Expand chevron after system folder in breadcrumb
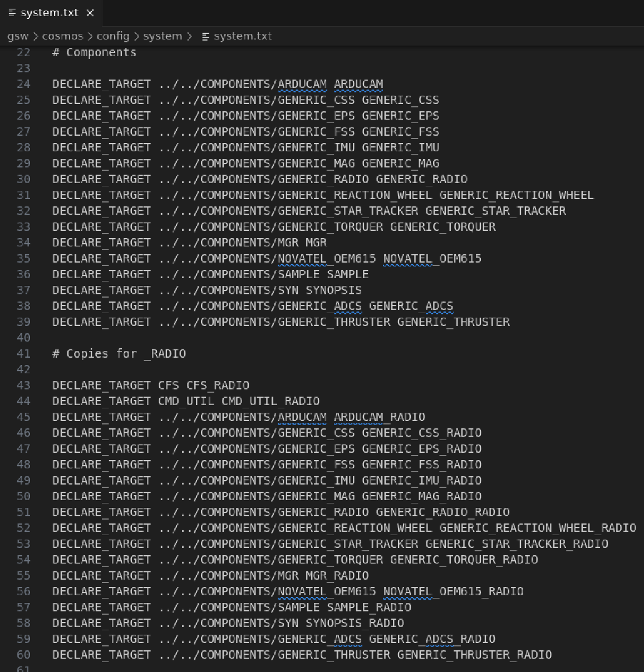This screenshot has width=644, height=672. click(x=190, y=36)
